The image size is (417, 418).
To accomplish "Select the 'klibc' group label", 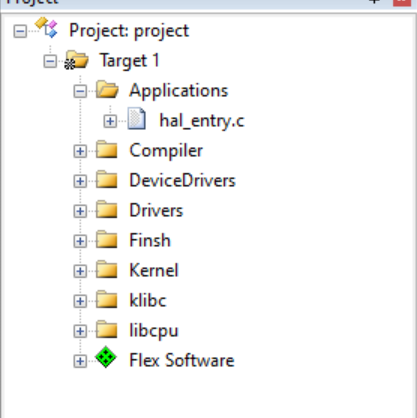I will click(148, 300).
